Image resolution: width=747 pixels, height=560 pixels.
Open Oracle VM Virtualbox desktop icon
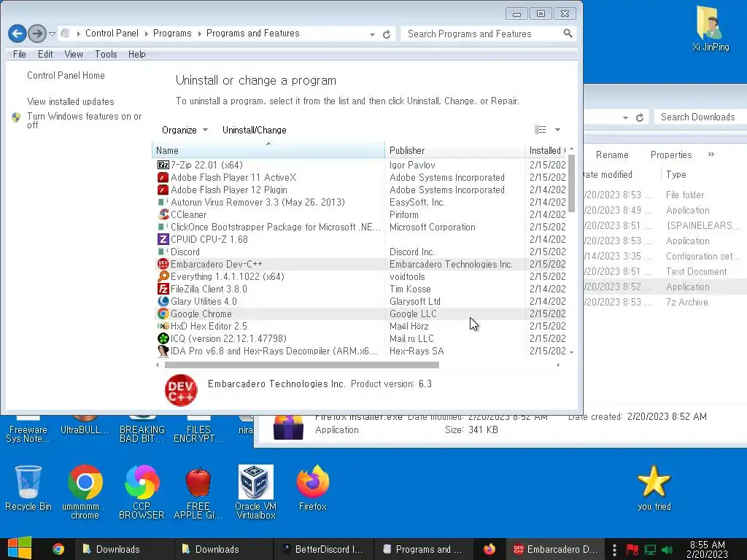pos(256,492)
